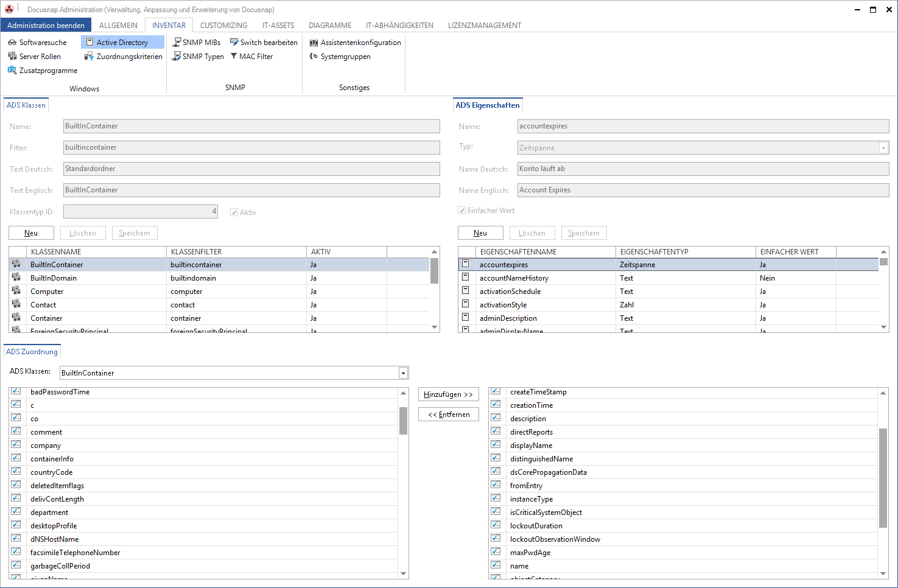Click property icon of activationSchedule row
Viewport: 898px width, 588px height.
pos(466,290)
